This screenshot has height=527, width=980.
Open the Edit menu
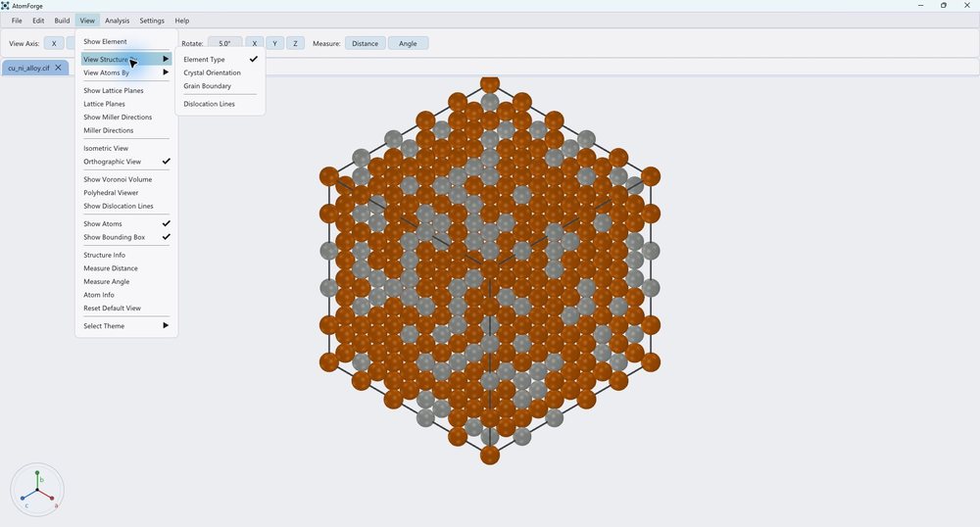point(38,21)
